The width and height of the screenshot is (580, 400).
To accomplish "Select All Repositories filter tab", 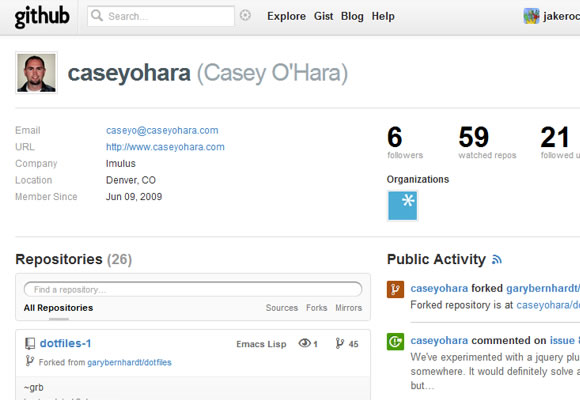I will click(58, 308).
